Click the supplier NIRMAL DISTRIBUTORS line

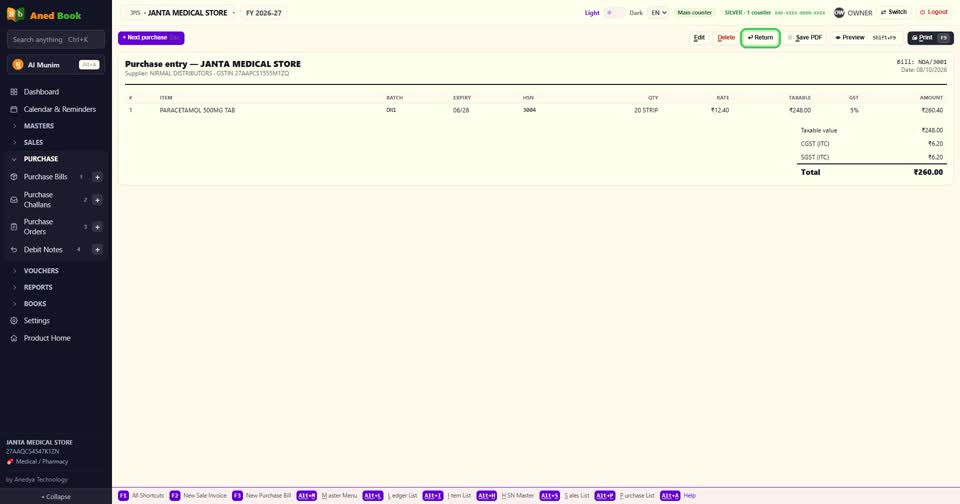tap(207, 73)
